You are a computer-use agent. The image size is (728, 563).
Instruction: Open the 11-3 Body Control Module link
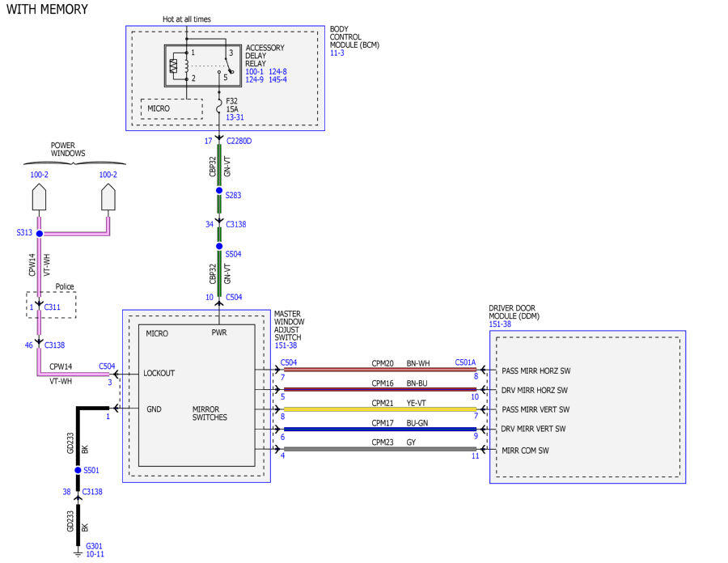337,53
